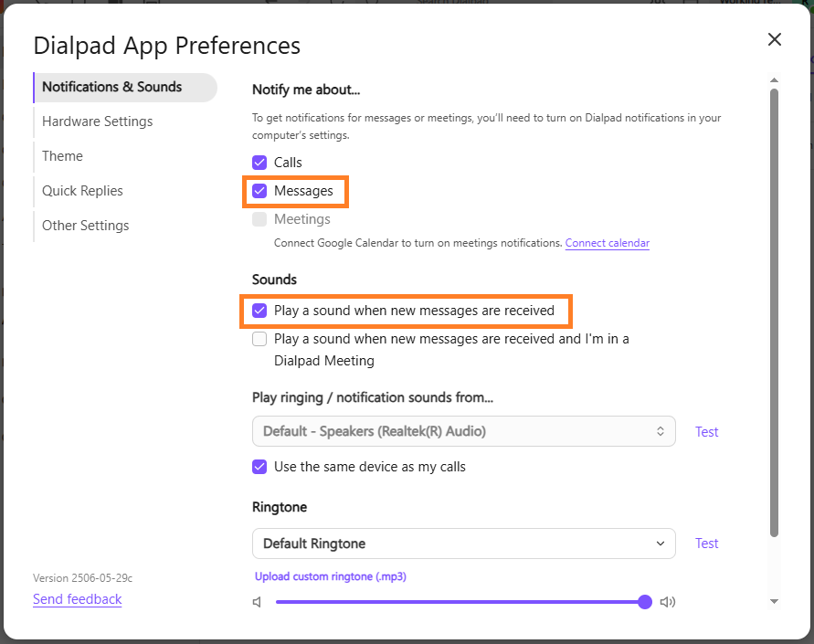814x644 pixels.
Task: Go to Quick Replies settings
Action: 82,191
